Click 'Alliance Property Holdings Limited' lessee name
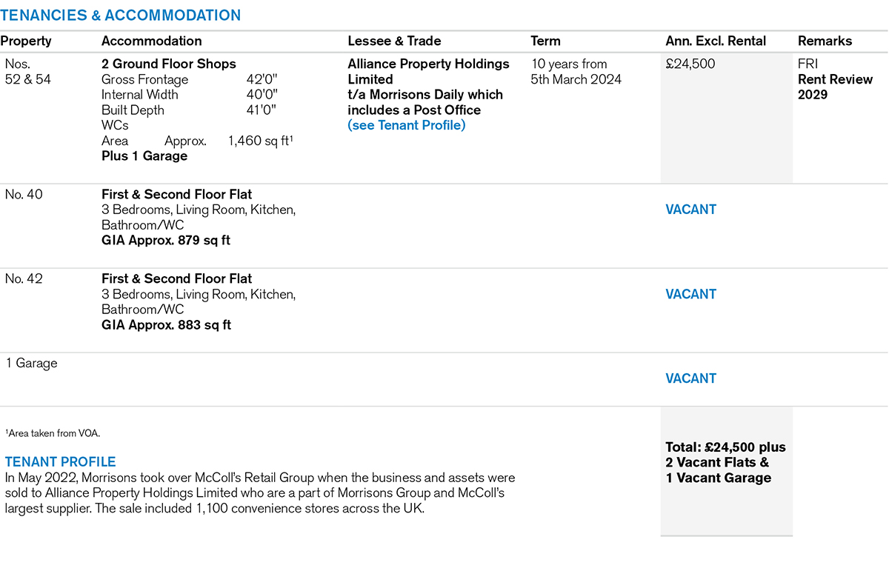This screenshot has height=588, width=889. tap(428, 72)
